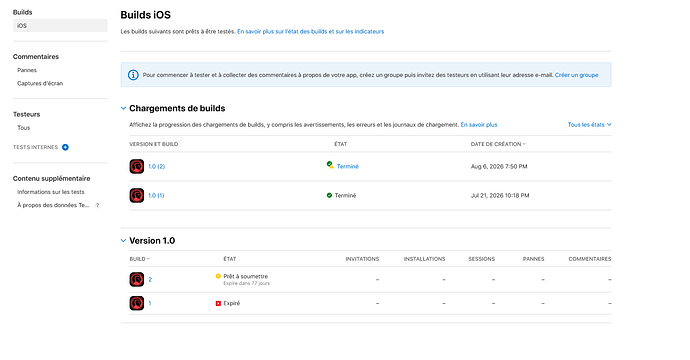Click the Expiré status text
Image resolution: width=690 pixels, height=360 pixels.
(x=231, y=303)
